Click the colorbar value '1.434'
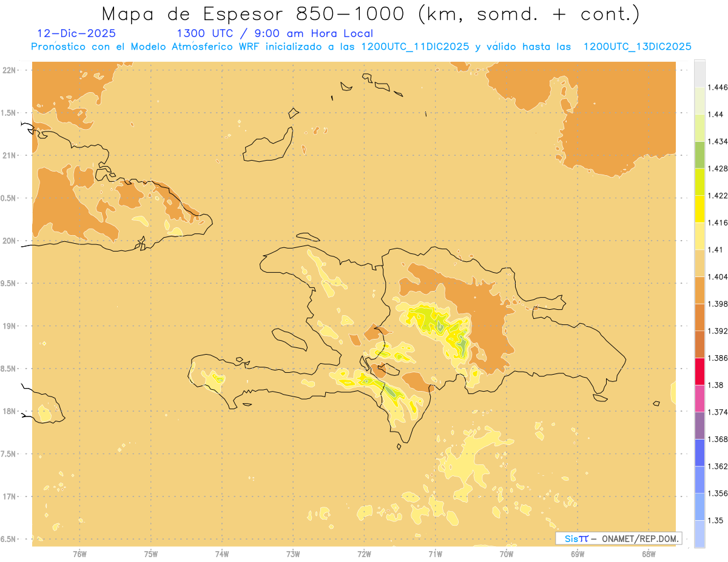728x562 pixels. tap(718, 141)
